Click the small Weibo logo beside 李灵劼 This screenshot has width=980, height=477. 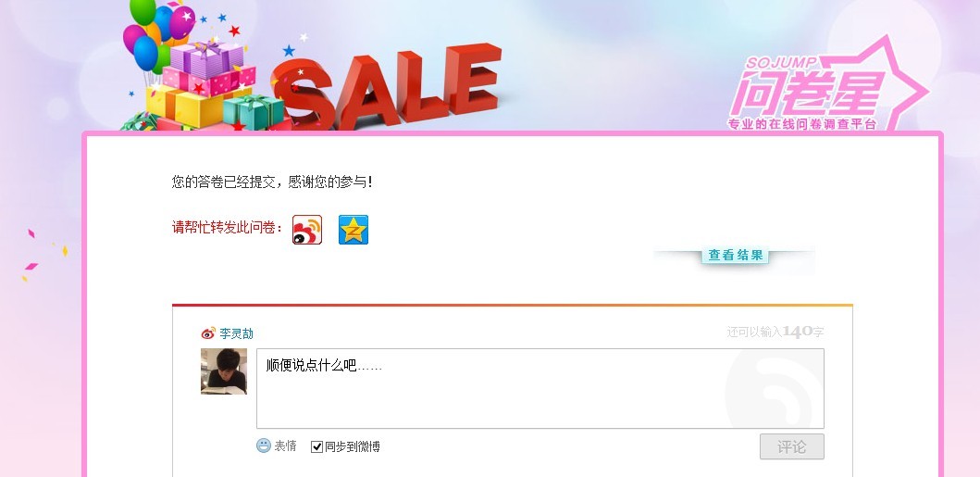click(x=208, y=333)
